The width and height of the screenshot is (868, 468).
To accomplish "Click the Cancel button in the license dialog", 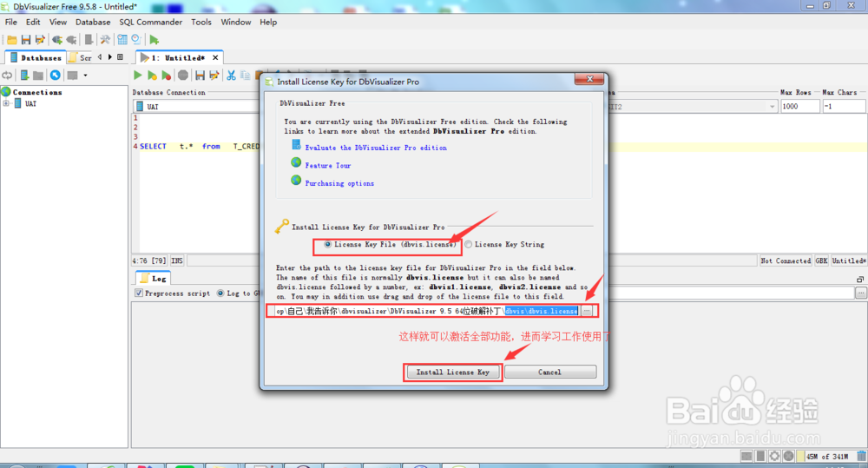I will 549,372.
